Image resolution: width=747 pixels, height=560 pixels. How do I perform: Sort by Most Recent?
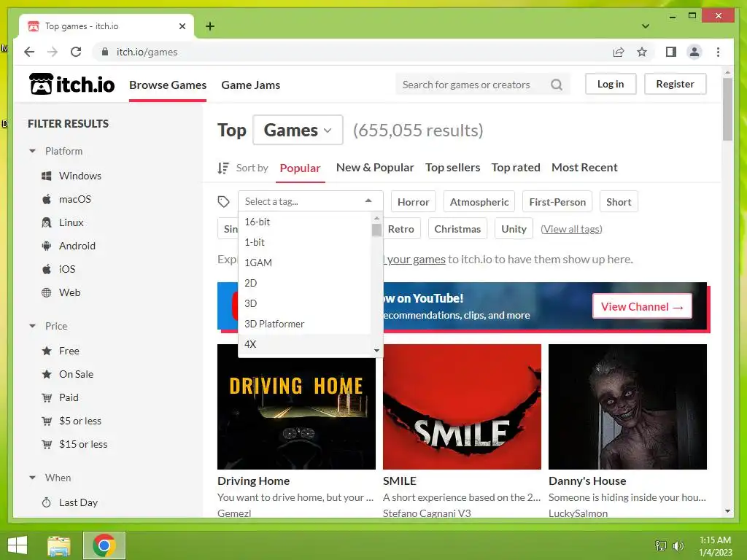[x=584, y=168]
